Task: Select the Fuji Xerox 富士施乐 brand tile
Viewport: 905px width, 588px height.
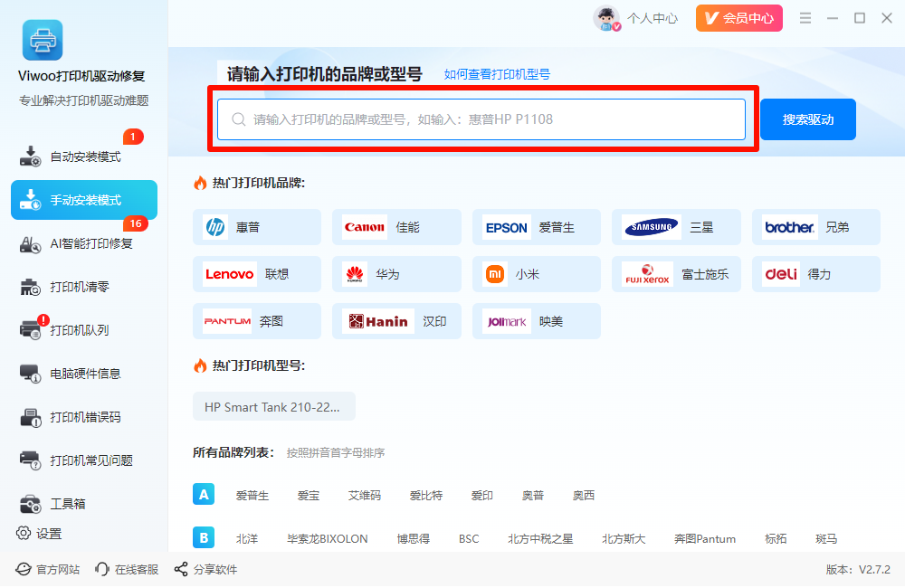Action: coord(676,274)
